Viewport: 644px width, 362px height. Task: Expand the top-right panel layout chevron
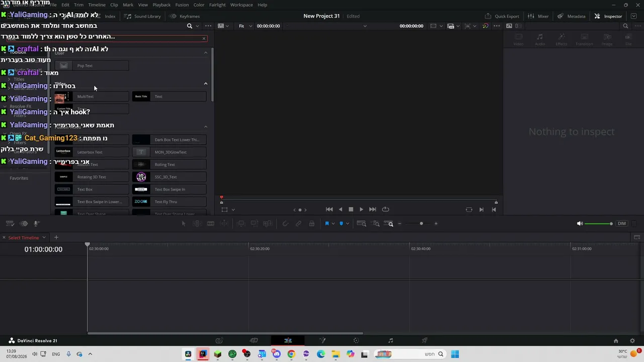634,16
